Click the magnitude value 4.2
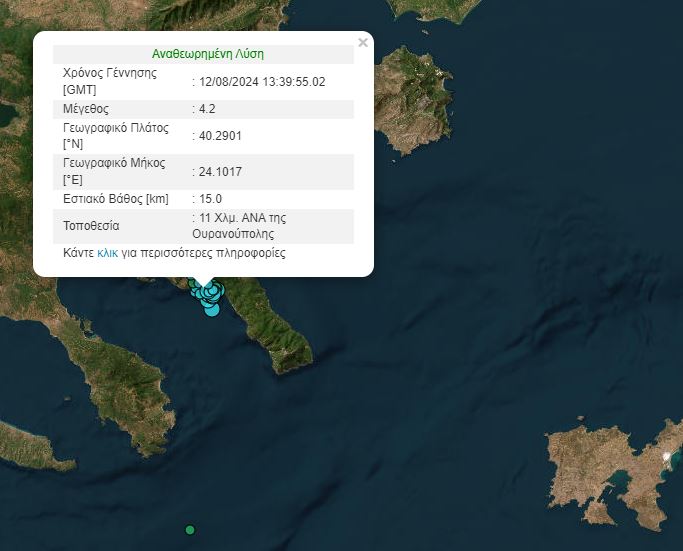The height and width of the screenshot is (551, 683). tap(204, 109)
